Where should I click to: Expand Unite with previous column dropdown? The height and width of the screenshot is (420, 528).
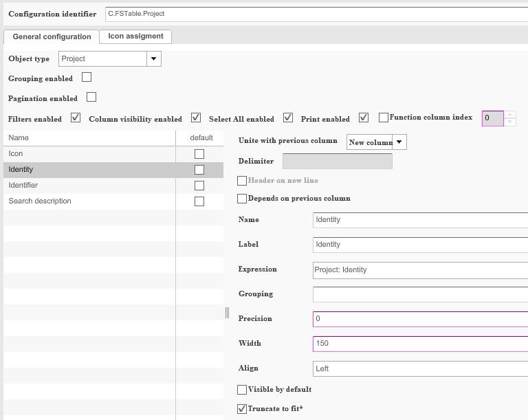click(x=399, y=142)
